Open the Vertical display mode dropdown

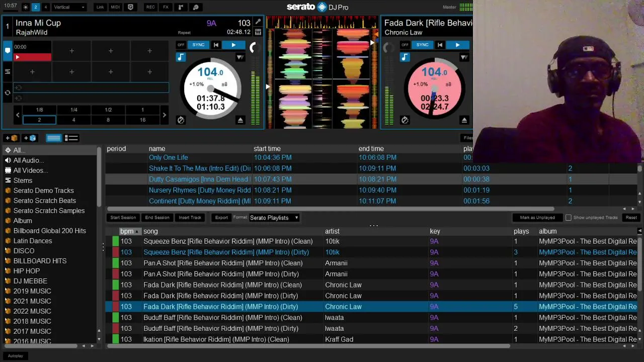[69, 7]
